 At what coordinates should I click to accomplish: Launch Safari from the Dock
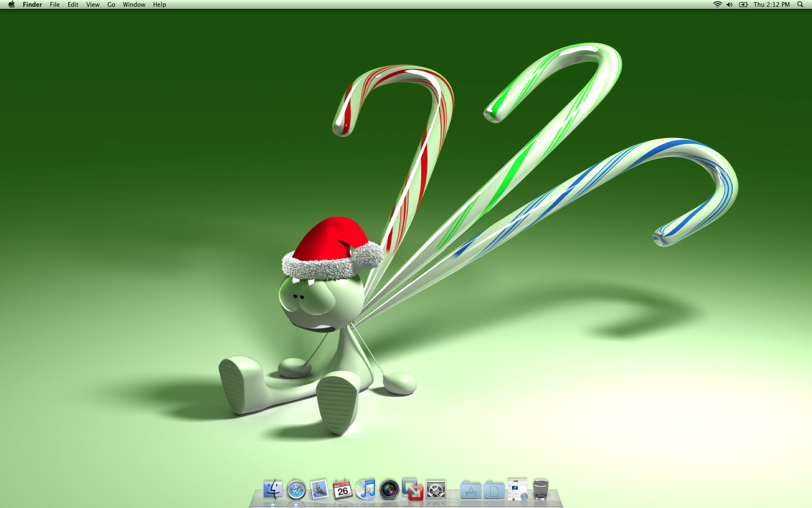(296, 490)
